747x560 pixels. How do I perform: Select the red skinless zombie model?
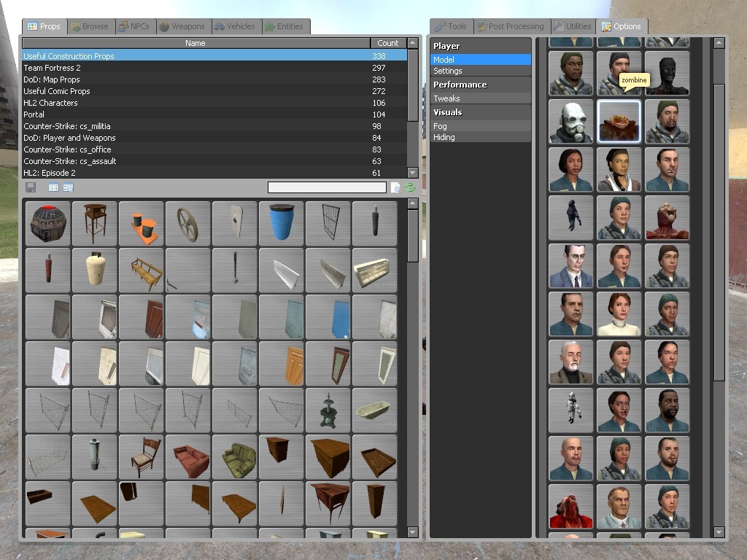click(667, 217)
